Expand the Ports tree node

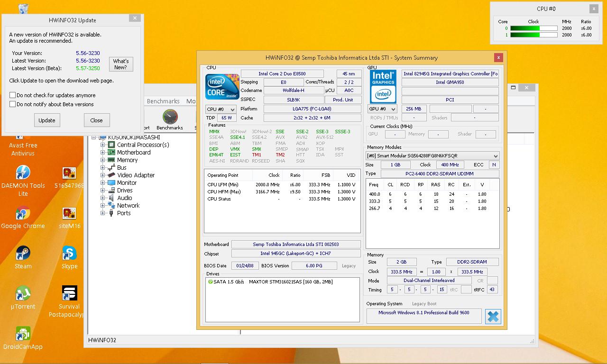pos(102,213)
